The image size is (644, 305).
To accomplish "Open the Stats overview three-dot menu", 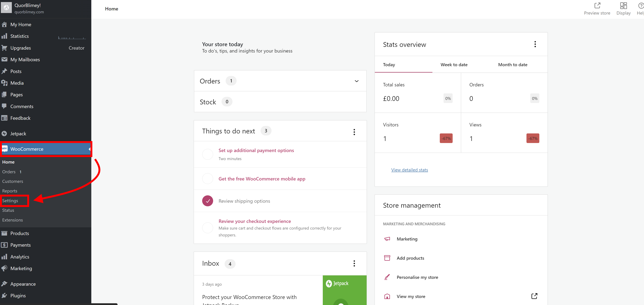I will pyautogui.click(x=535, y=44).
